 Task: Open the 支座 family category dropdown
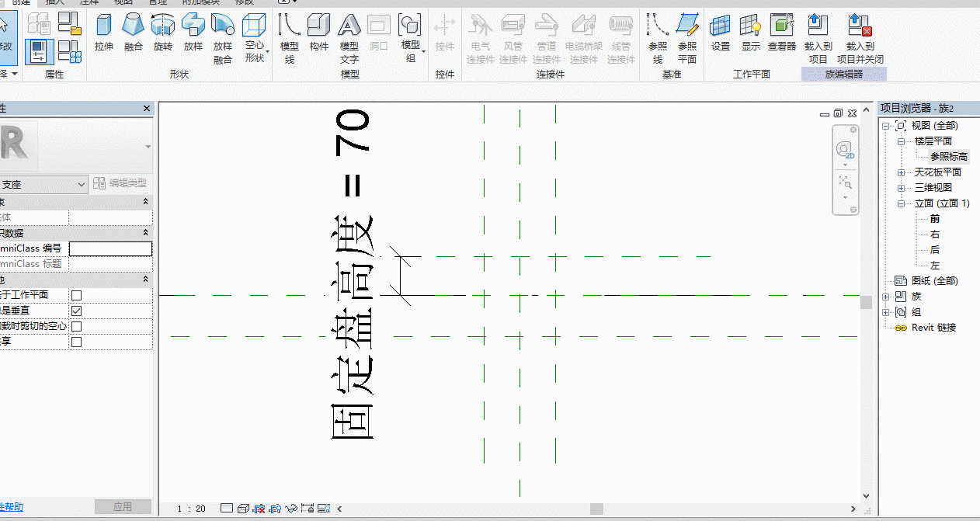tap(43, 184)
